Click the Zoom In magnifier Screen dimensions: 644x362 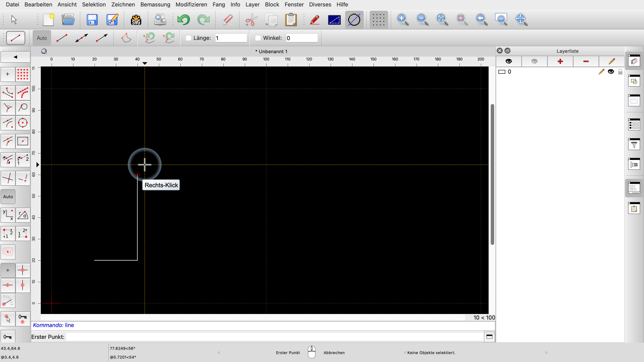tap(402, 19)
